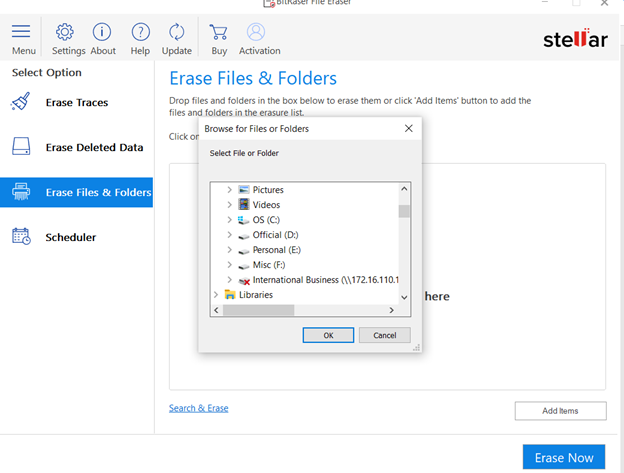Select the Pictures folder label
Screen dimensions: 624x473
point(268,190)
